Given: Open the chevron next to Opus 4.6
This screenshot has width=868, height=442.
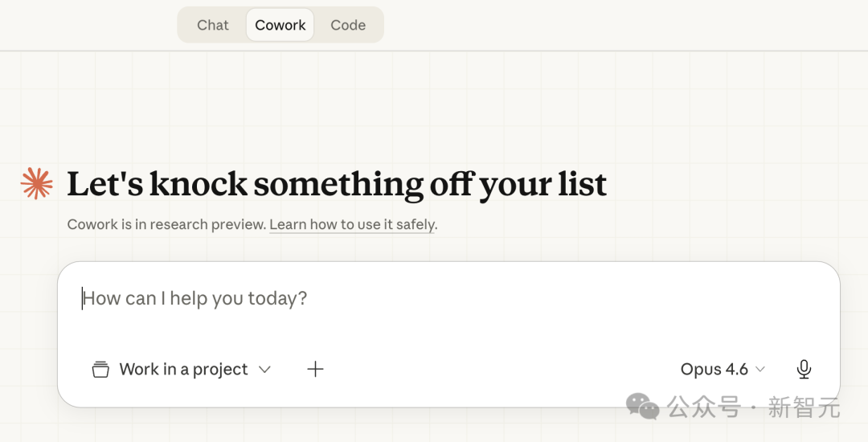Looking at the screenshot, I should click(x=760, y=370).
